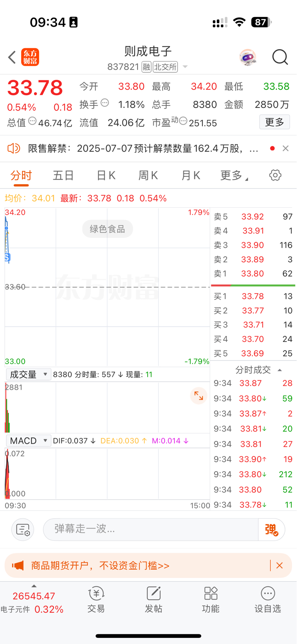Toggle the 弹 danmaku switch
Image resolution: width=297 pixels, height=644 pixels.
[272, 530]
